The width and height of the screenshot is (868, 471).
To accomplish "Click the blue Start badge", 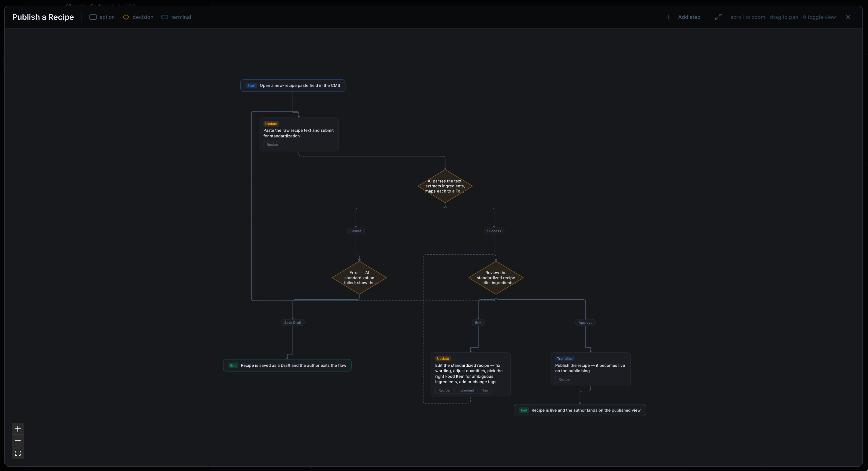I will (251, 85).
